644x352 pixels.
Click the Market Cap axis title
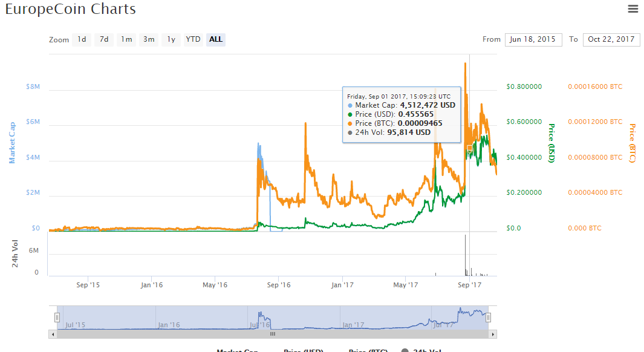pos(12,143)
